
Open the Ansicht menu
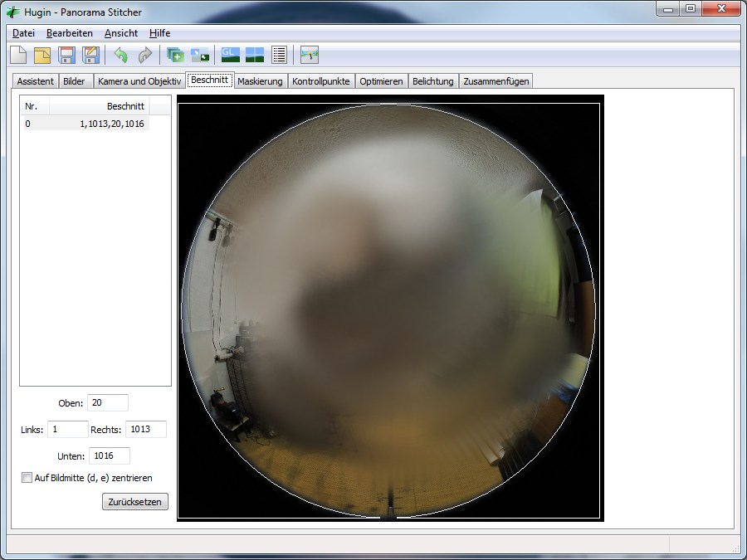click(x=120, y=33)
